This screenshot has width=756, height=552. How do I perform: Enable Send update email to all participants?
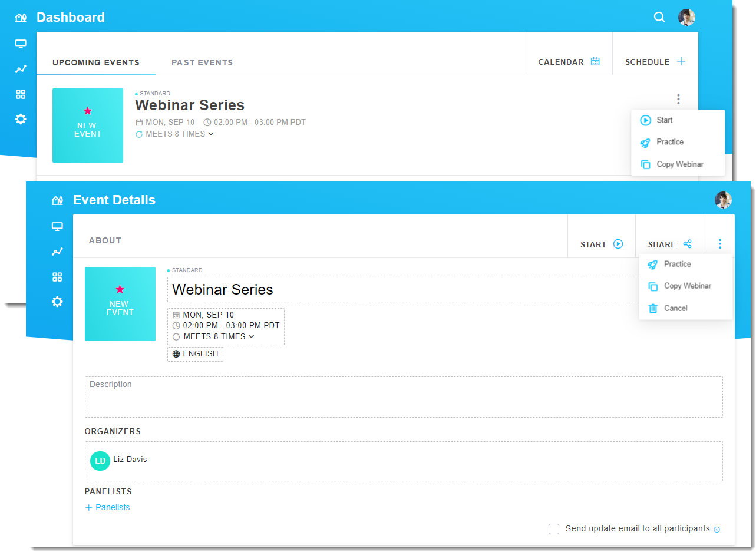click(554, 529)
